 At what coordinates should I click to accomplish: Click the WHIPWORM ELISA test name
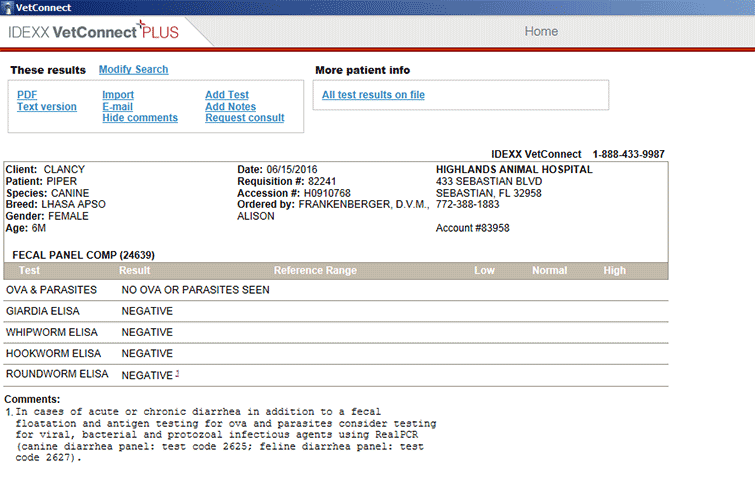pos(52,332)
